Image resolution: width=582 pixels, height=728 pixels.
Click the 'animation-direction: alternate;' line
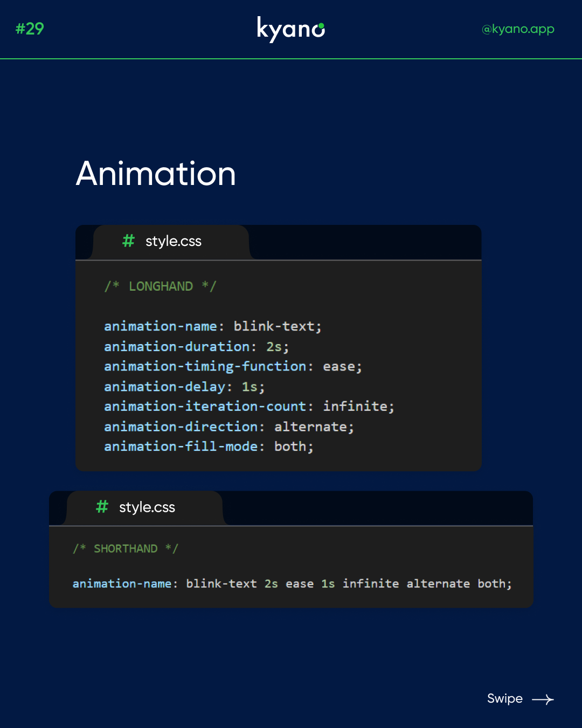[x=229, y=427]
